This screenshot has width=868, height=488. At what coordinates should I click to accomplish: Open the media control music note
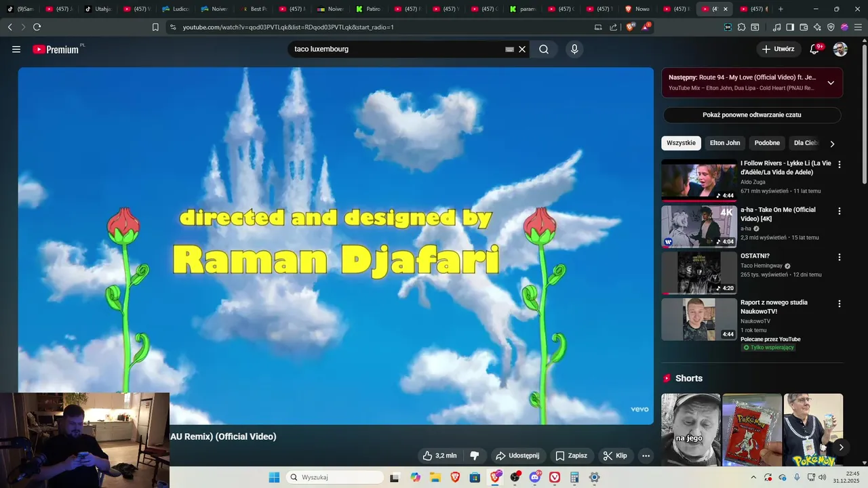[777, 27]
